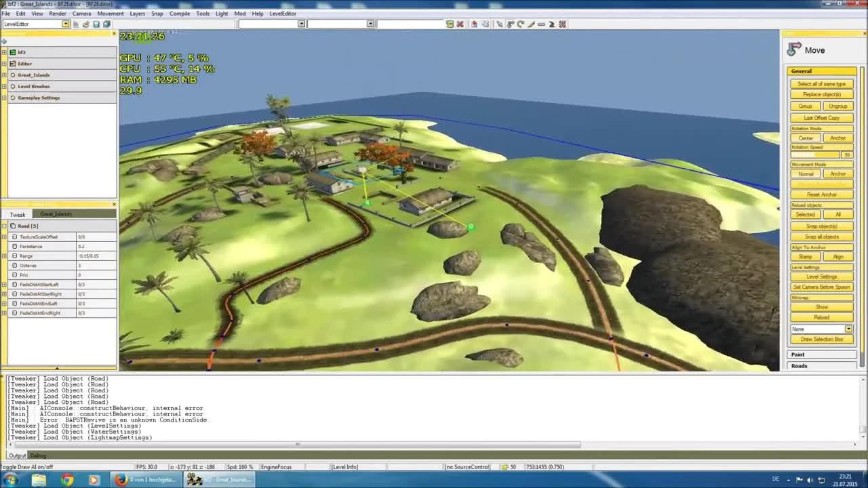Click the Save icon next to LevelEditor dropdown

tap(95, 24)
